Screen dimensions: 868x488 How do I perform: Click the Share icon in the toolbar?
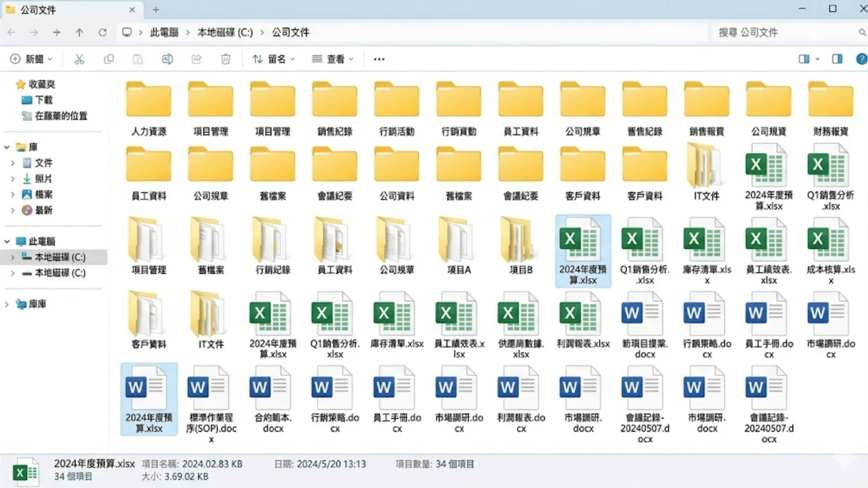click(196, 59)
